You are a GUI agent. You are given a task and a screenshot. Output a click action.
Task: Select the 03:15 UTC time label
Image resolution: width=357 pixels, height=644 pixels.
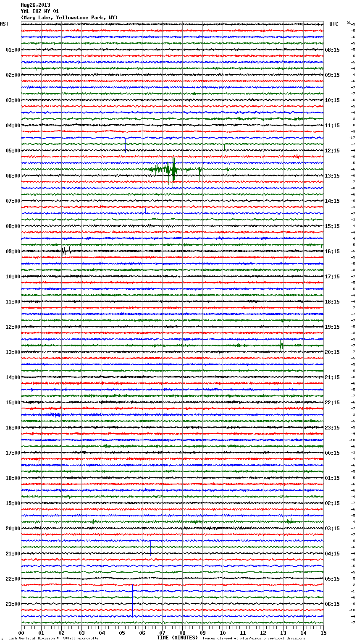(332, 529)
